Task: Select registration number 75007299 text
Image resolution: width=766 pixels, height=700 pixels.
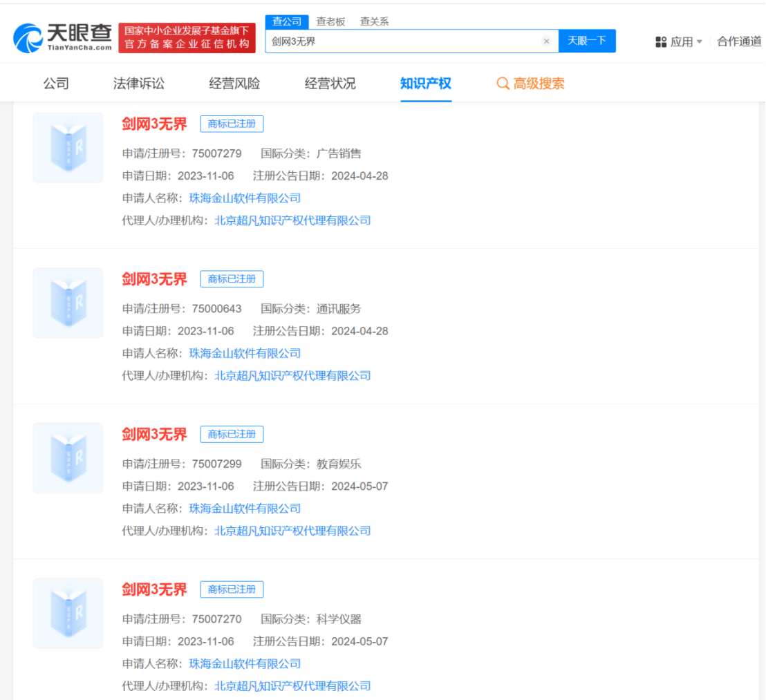Action: pyautogui.click(x=217, y=464)
